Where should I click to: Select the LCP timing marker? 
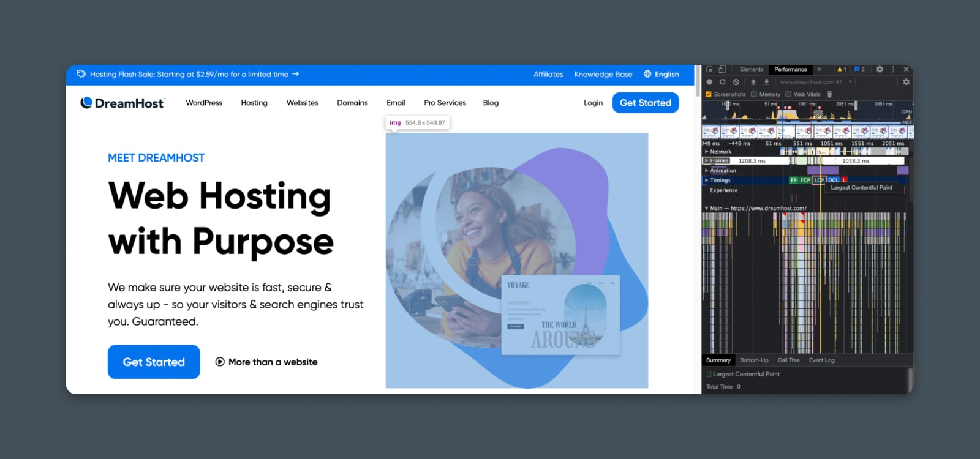tap(819, 181)
